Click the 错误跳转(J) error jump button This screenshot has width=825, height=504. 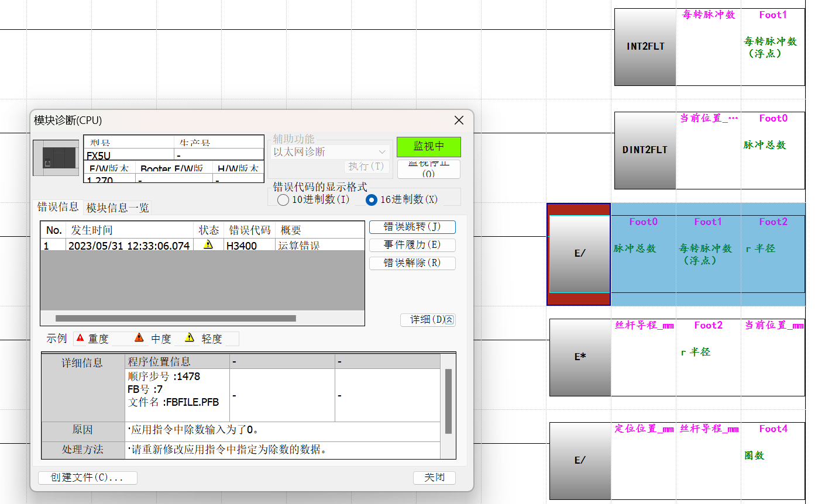pyautogui.click(x=412, y=227)
